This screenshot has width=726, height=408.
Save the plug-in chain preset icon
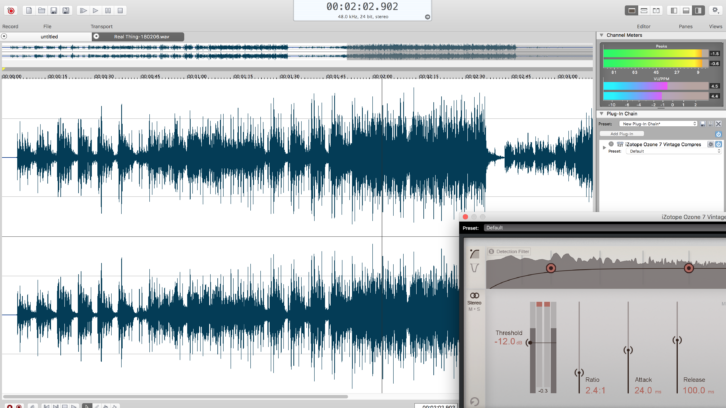click(703, 124)
